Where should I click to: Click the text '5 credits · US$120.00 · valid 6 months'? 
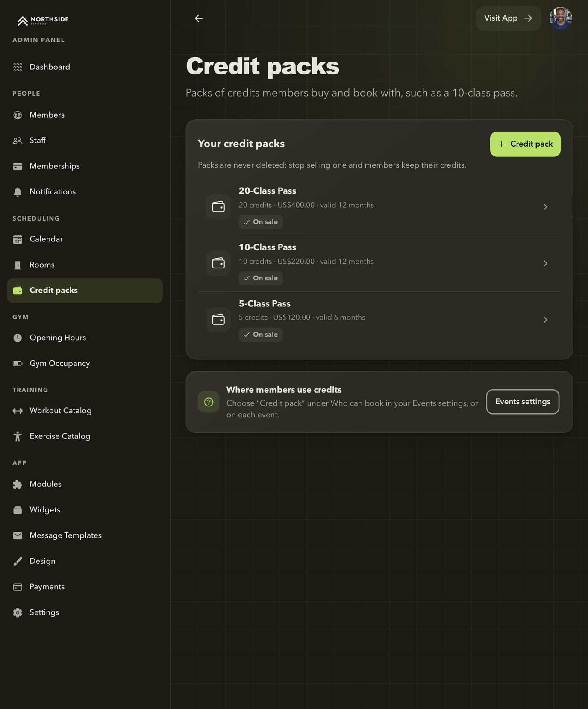(302, 318)
